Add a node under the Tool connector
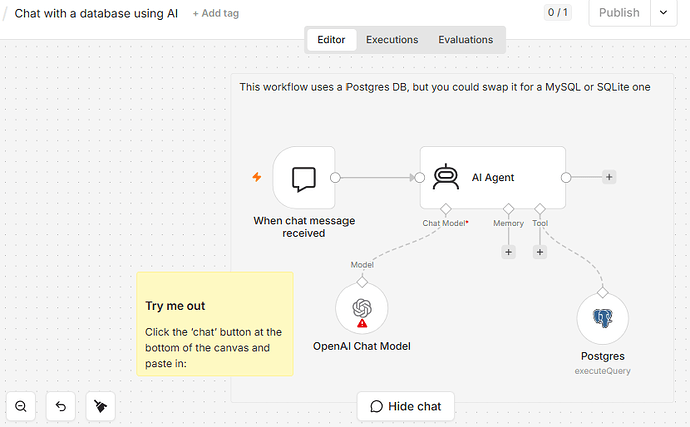The image size is (690, 427). pyautogui.click(x=540, y=252)
